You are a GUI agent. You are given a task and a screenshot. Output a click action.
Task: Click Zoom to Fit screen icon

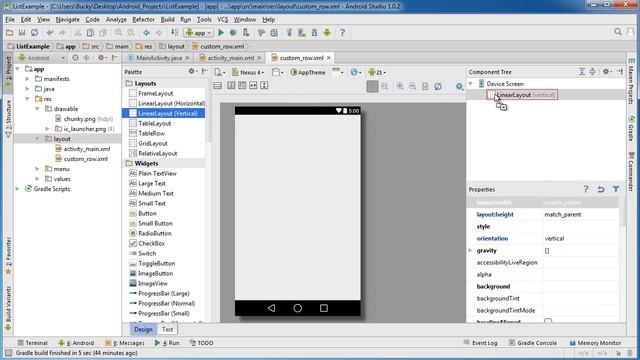coord(372,86)
